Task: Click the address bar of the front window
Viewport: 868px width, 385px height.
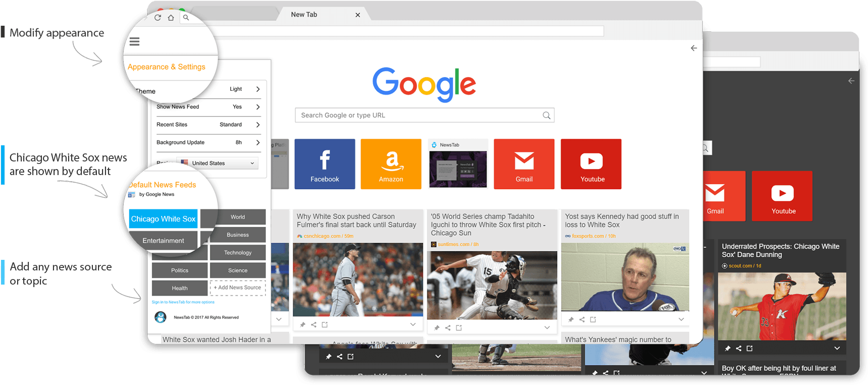Action: (409, 31)
